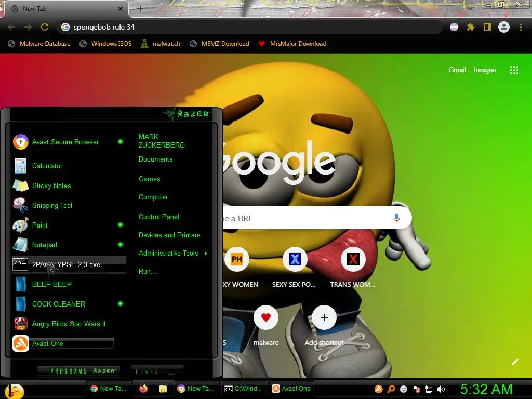Open Documents from start menu
This screenshot has height=399, width=532.
[156, 159]
